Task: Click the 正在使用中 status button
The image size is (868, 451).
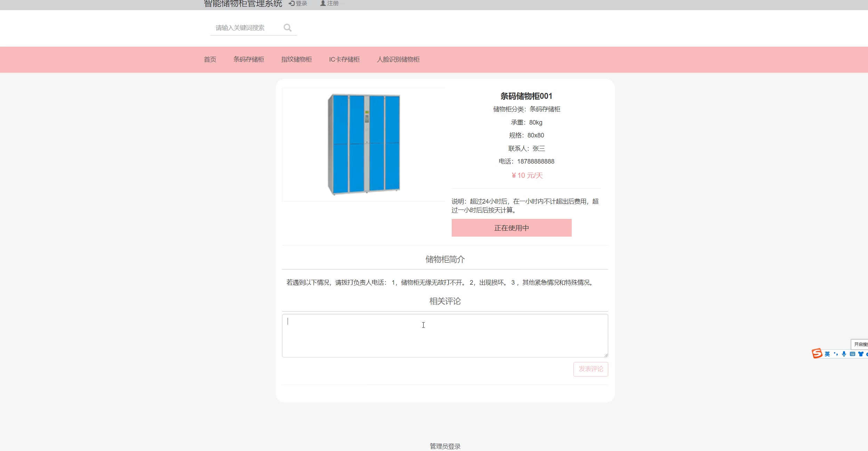Action: [x=512, y=228]
